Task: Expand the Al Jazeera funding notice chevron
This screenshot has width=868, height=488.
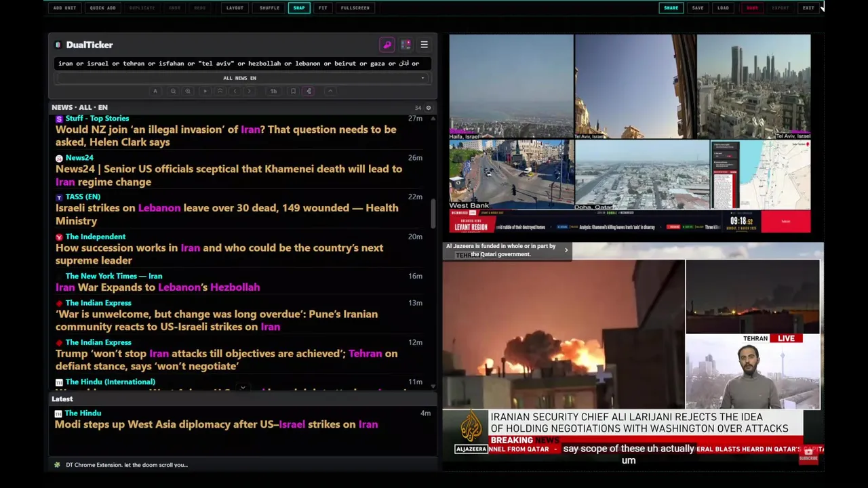Action: tap(566, 250)
